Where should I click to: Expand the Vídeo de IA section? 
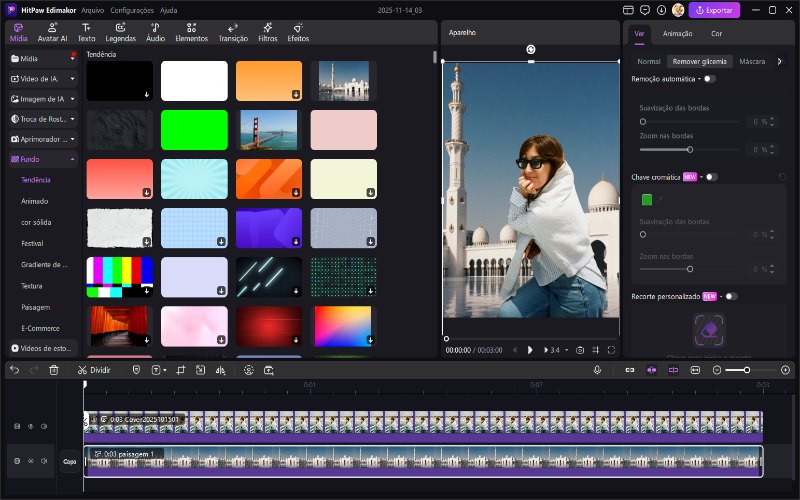pyautogui.click(x=72, y=79)
